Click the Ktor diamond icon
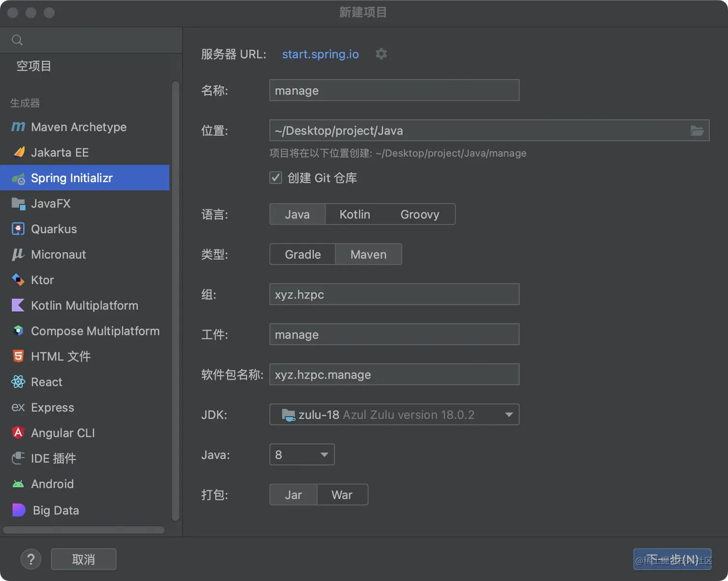Screen dimensions: 728x581 click(x=18, y=280)
